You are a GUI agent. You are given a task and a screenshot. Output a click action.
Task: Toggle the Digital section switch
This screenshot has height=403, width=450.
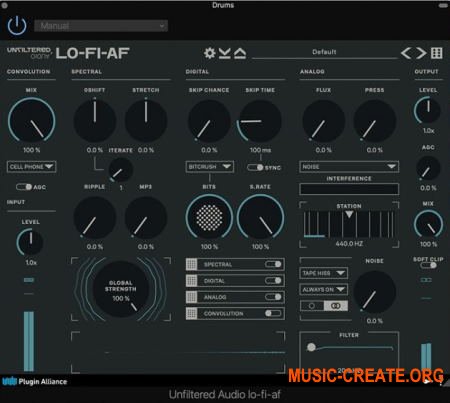coord(273,281)
